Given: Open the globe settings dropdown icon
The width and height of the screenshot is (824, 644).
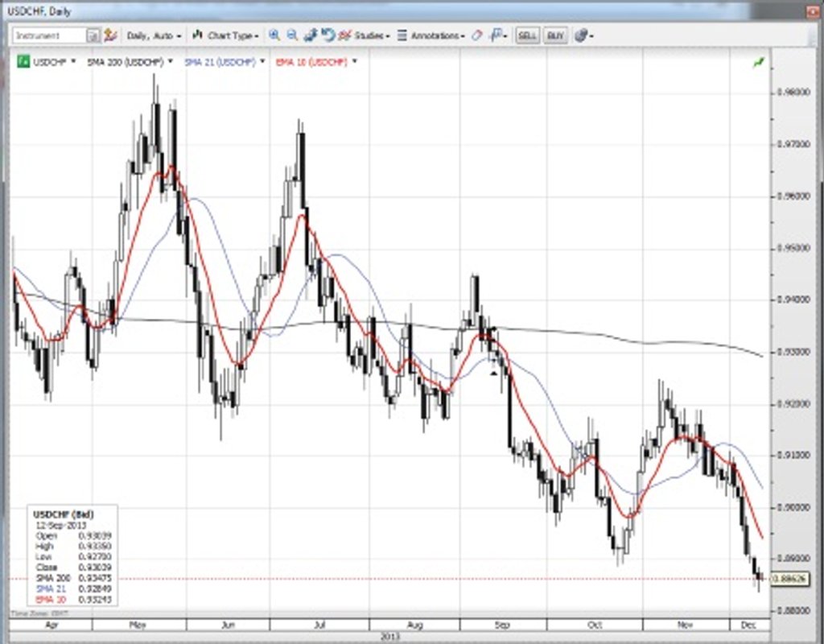Looking at the screenshot, I should click(584, 35).
